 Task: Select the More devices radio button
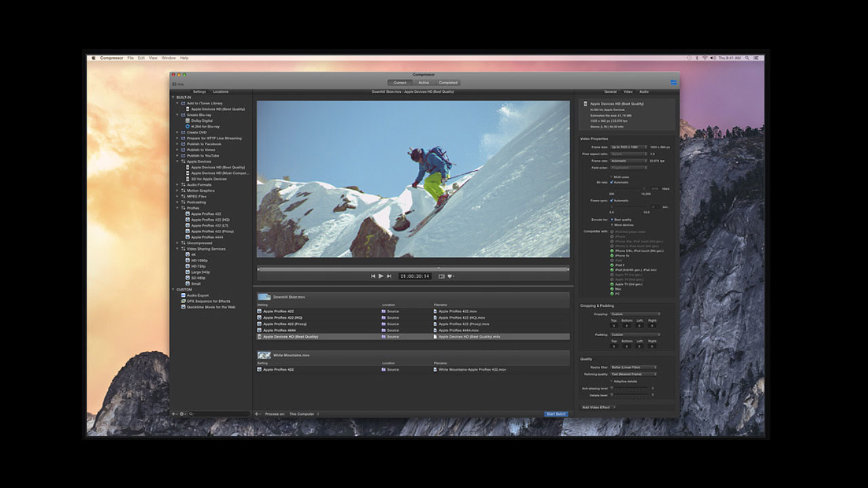[x=612, y=225]
